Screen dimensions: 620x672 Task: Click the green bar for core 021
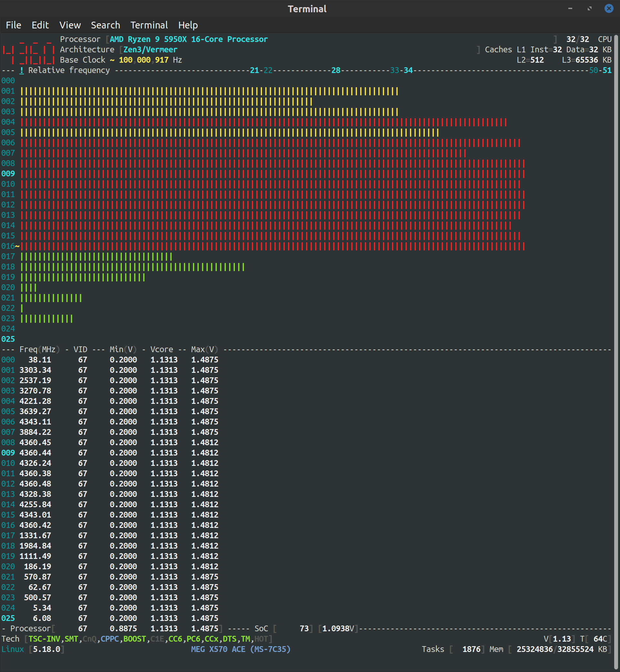pyautogui.click(x=51, y=298)
